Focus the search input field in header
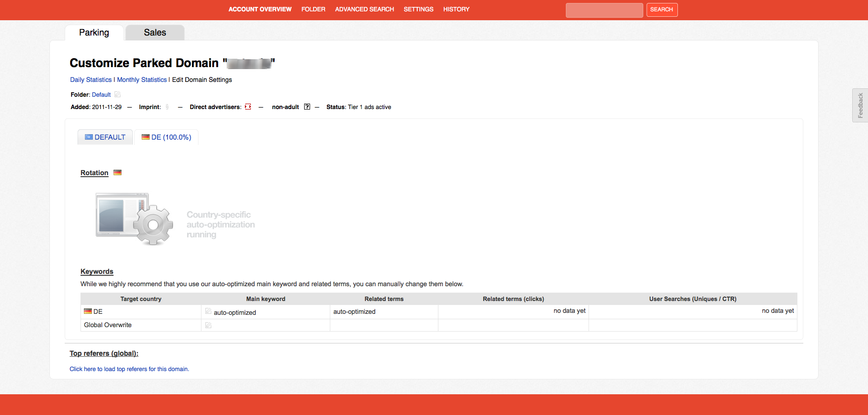This screenshot has height=415, width=868. pyautogui.click(x=604, y=10)
